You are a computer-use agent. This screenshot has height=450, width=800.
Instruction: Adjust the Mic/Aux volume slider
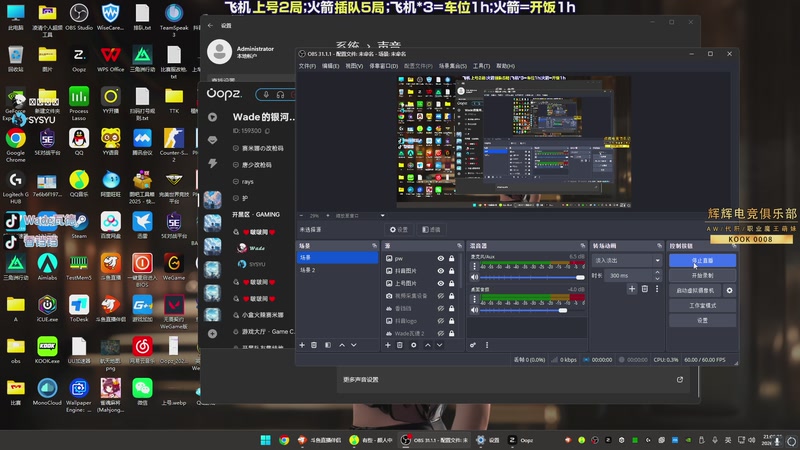pos(532,278)
